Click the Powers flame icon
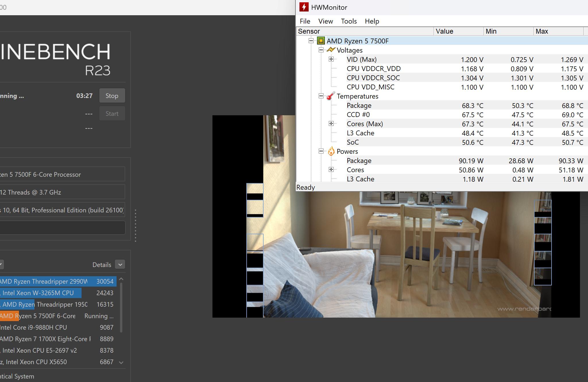588x382 pixels. (331, 151)
